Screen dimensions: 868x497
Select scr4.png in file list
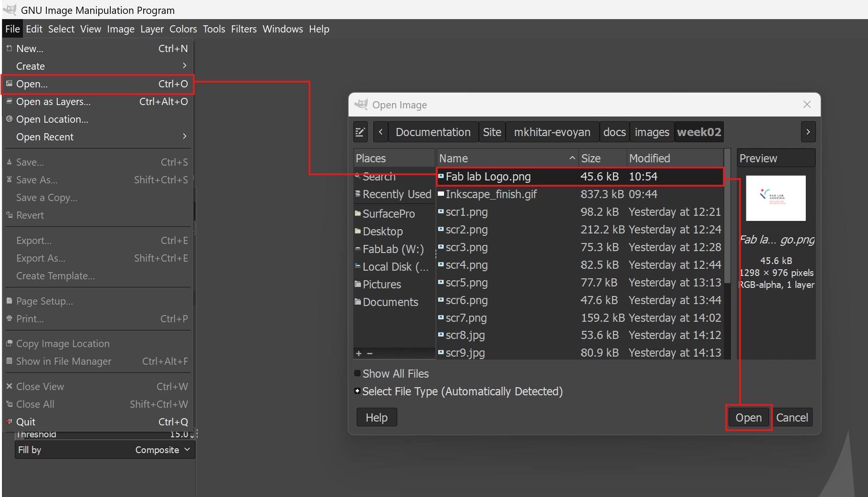580,265
